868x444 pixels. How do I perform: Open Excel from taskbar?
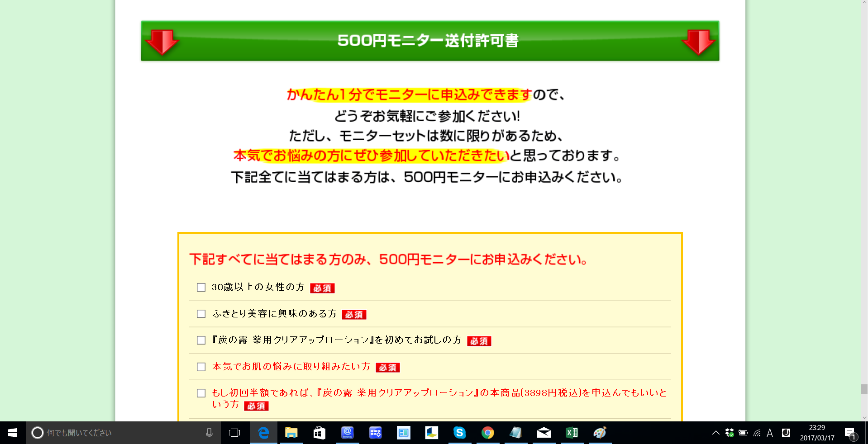(x=572, y=433)
